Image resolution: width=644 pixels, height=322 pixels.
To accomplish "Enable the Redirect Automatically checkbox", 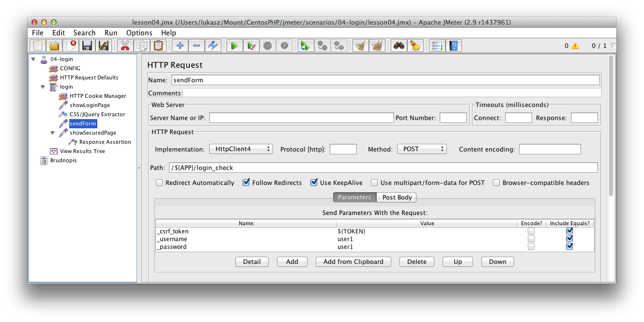I will pos(159,183).
